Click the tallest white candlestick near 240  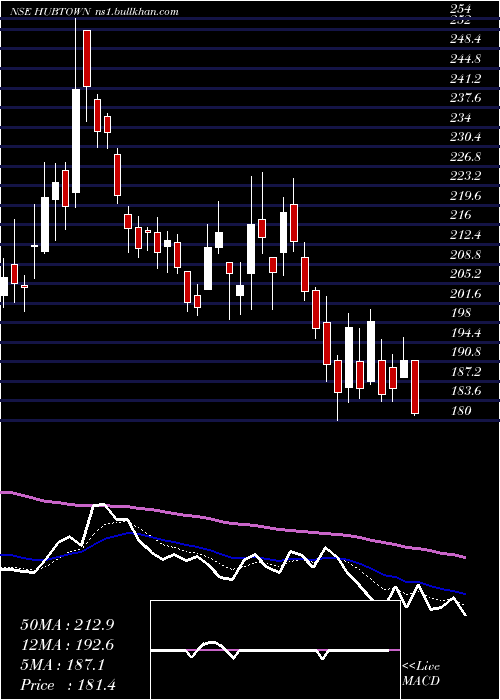click(x=76, y=141)
